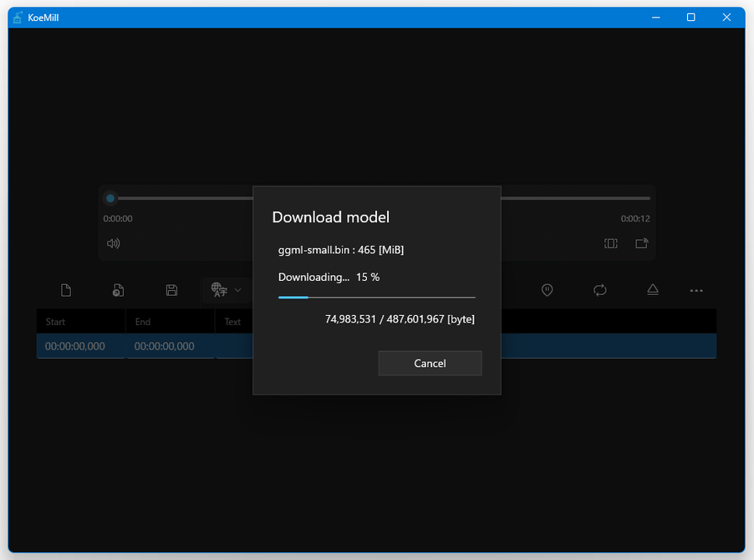Click the eject icon in toolbar
Image resolution: width=754 pixels, height=560 pixels.
[653, 290]
